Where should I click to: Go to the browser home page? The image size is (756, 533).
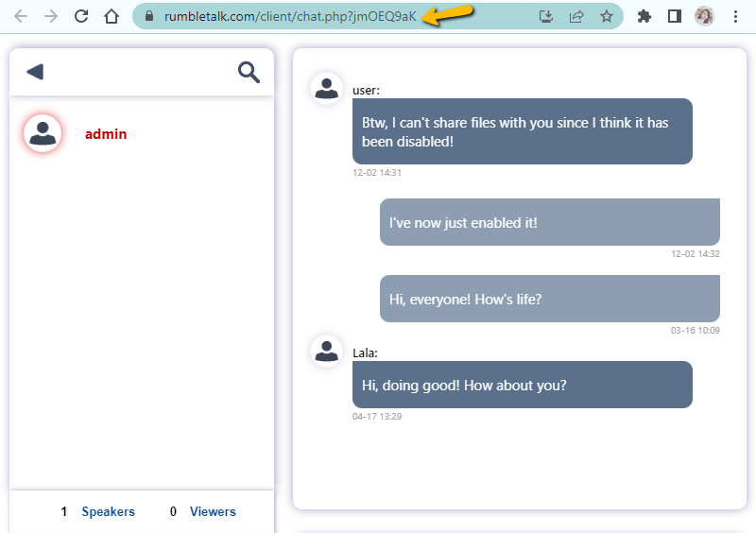tap(112, 16)
